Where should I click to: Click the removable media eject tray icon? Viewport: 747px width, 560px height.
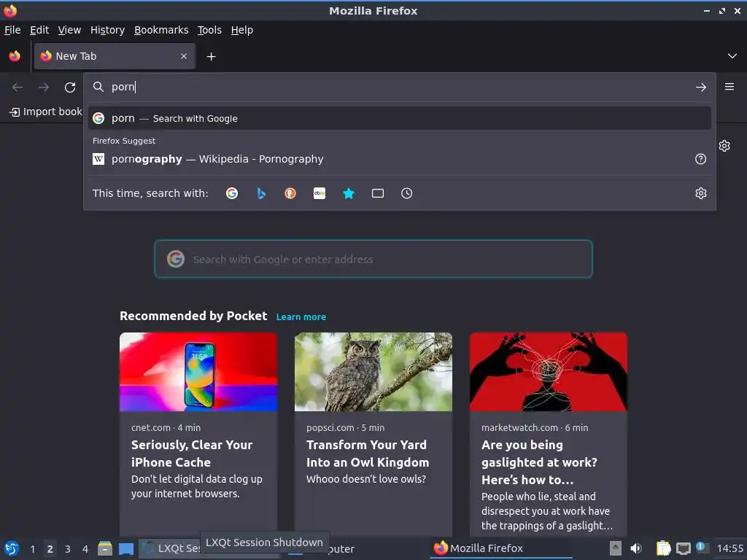pos(616,548)
